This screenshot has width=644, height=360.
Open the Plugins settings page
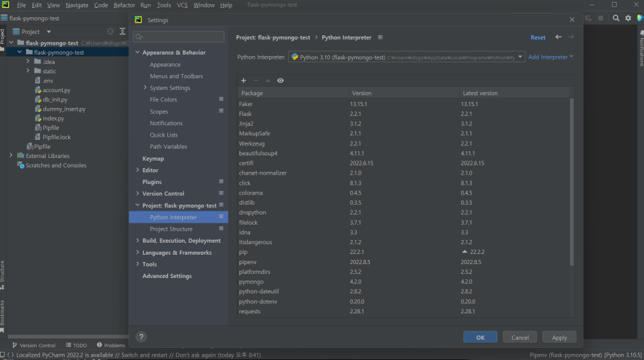tap(152, 182)
